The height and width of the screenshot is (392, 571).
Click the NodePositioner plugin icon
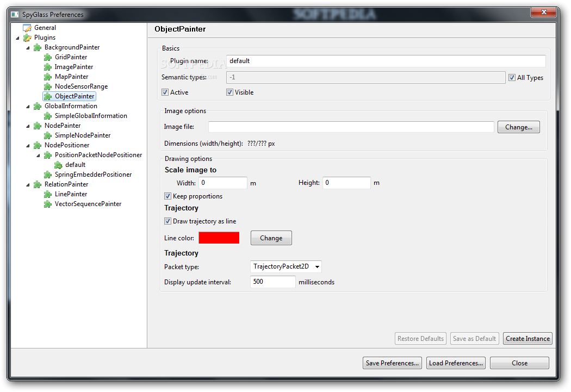[37, 146]
